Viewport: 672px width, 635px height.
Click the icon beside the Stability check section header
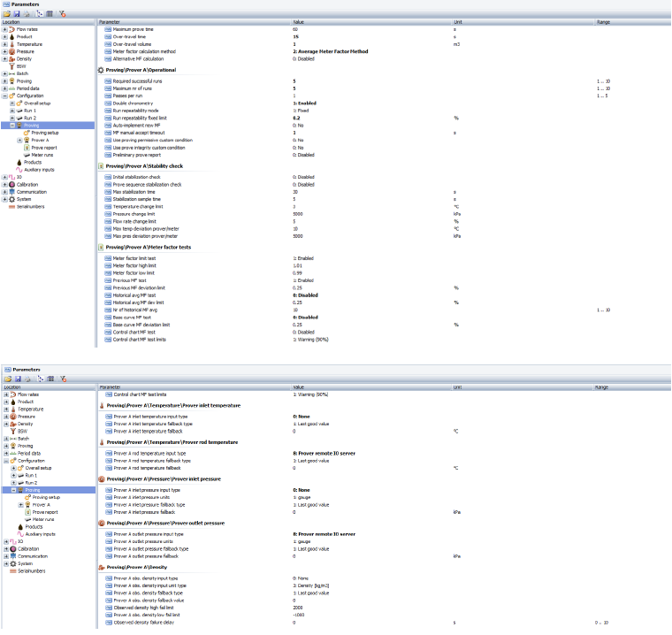pyautogui.click(x=101, y=166)
